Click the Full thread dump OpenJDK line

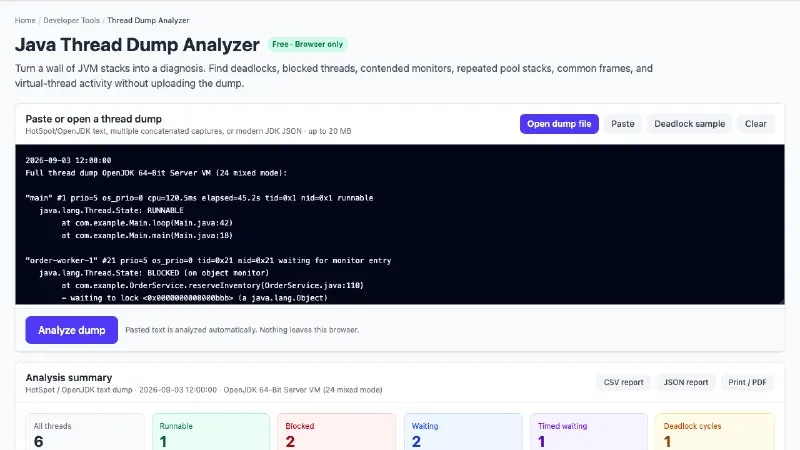(156, 173)
